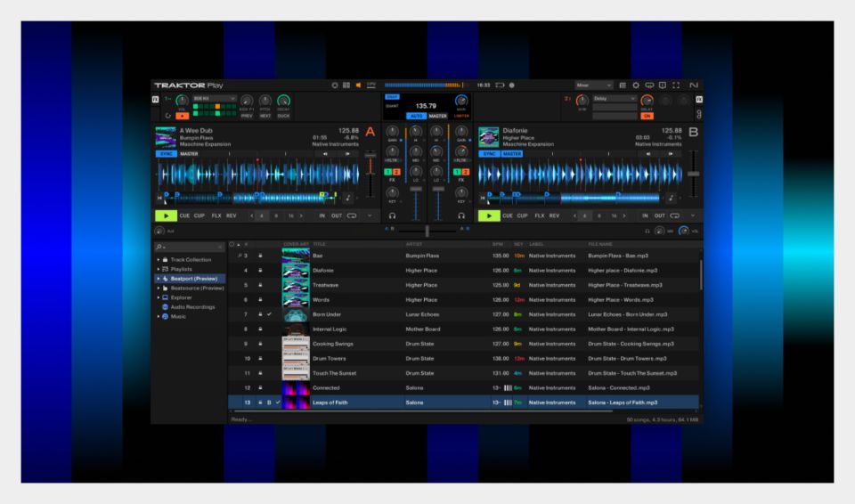The height and width of the screenshot is (504, 855).
Task: Toggle SYNC on Deck A
Action: coord(166,153)
